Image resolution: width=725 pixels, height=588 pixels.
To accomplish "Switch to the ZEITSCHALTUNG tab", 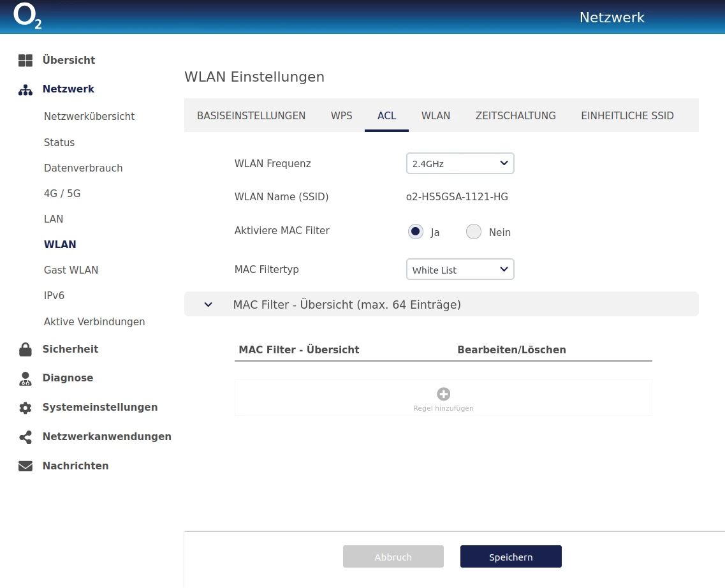I will click(515, 115).
